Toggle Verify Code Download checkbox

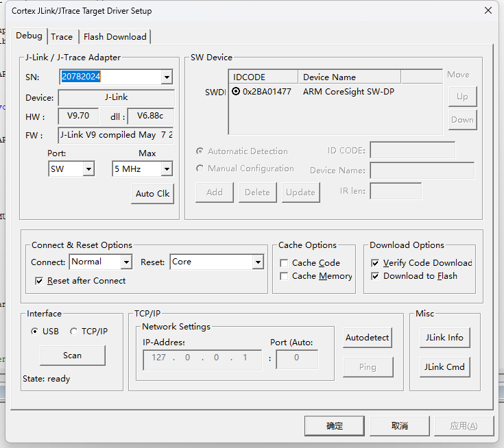(375, 263)
